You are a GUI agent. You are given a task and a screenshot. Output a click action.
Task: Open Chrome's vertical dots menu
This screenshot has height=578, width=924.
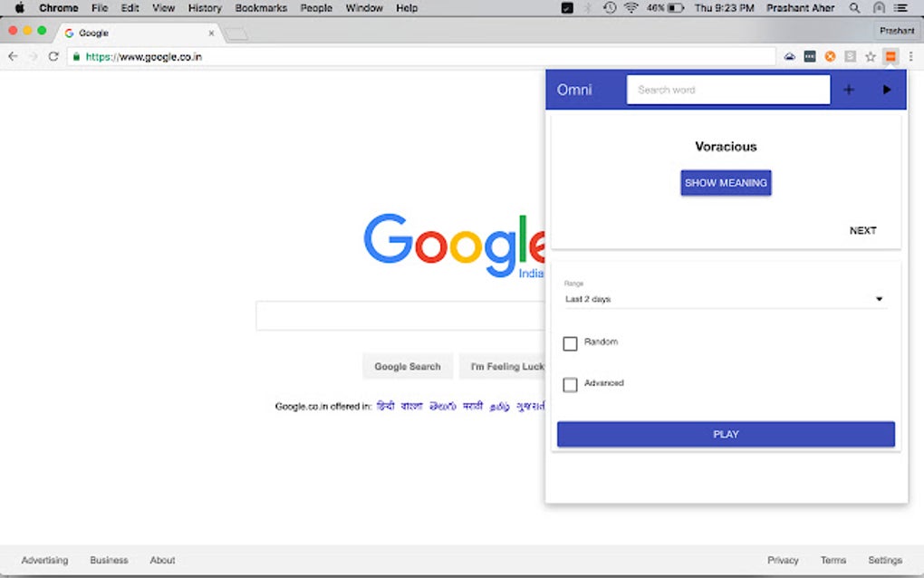click(910, 56)
